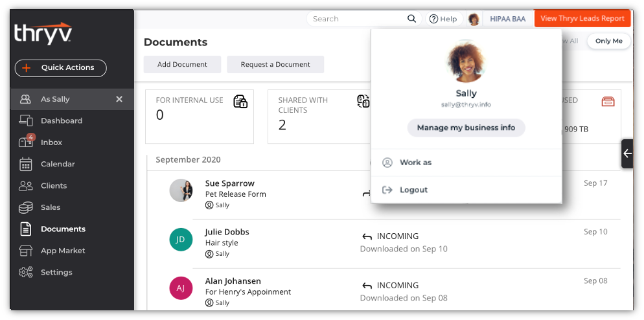The width and height of the screenshot is (644, 320).
Task: Click sally@thryv.info email in popup
Action: pyautogui.click(x=466, y=105)
